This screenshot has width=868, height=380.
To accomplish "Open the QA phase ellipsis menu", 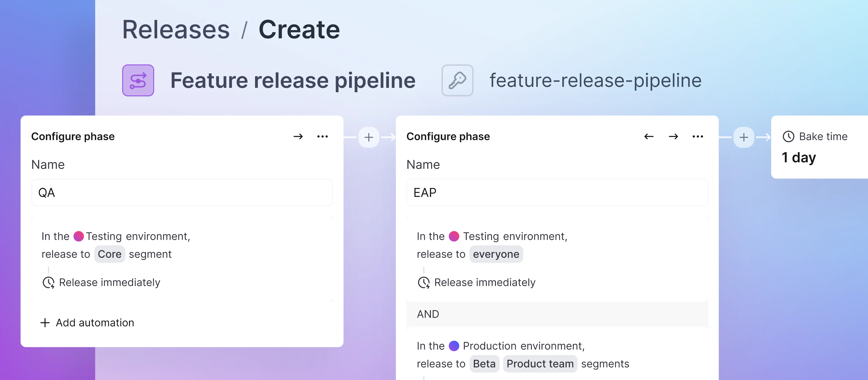I will pyautogui.click(x=323, y=137).
